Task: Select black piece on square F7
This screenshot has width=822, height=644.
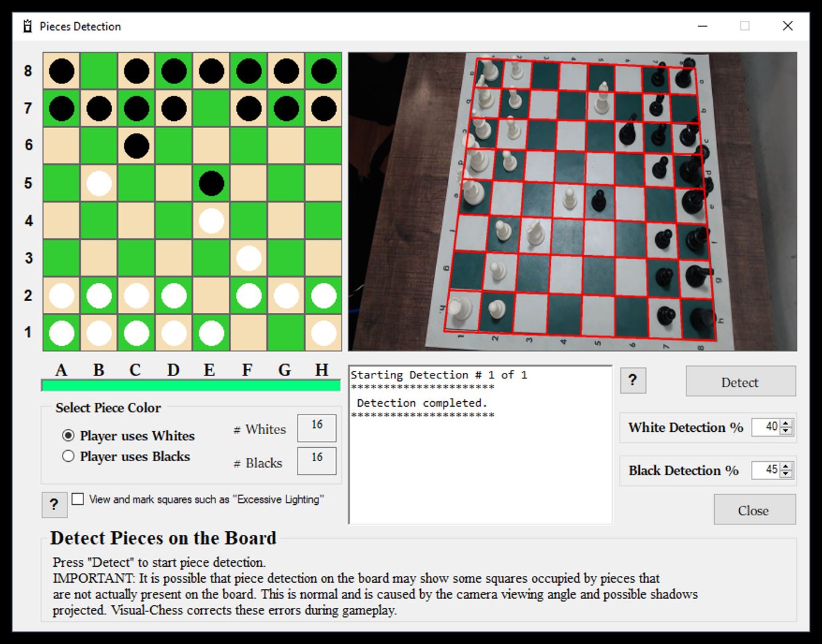Action: click(248, 109)
